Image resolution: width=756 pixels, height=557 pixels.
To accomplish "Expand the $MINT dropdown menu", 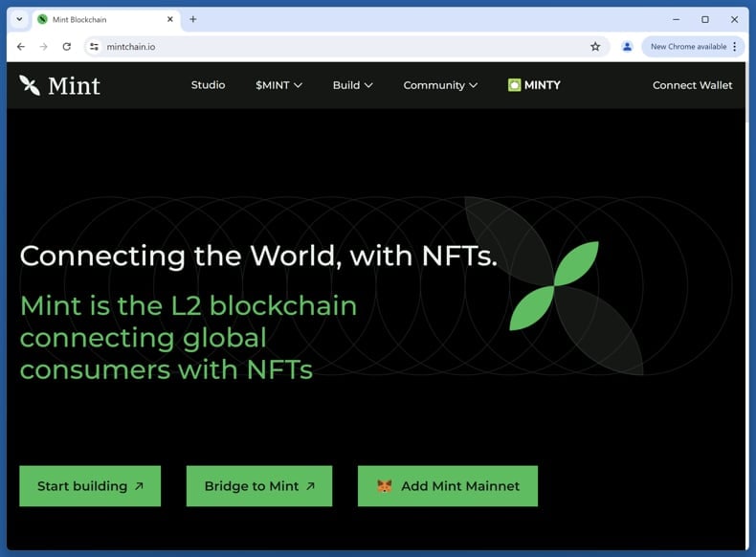I will click(278, 85).
